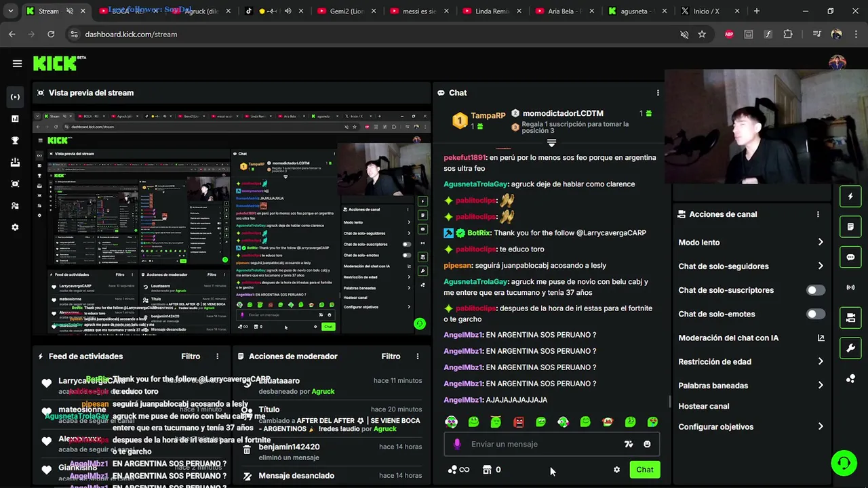Switch to the agusneta Kick tab
Screen dimensions: 868x488
[x=638, y=11]
